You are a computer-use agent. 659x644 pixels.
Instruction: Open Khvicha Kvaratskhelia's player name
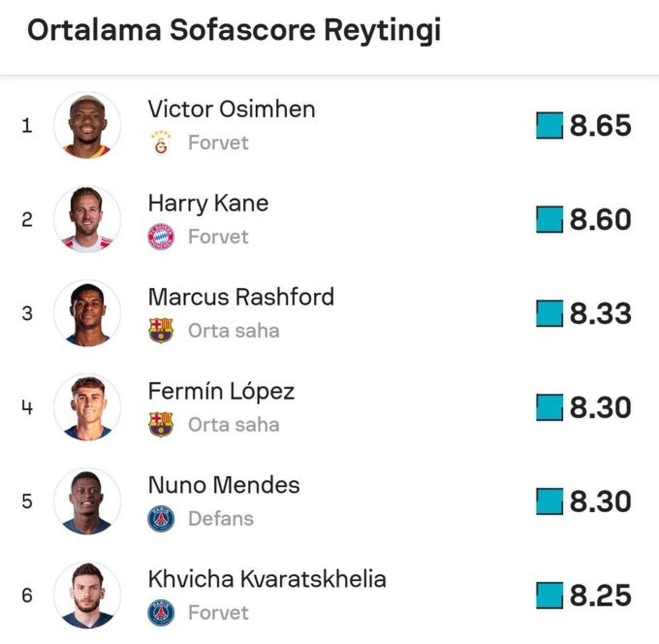click(x=267, y=579)
